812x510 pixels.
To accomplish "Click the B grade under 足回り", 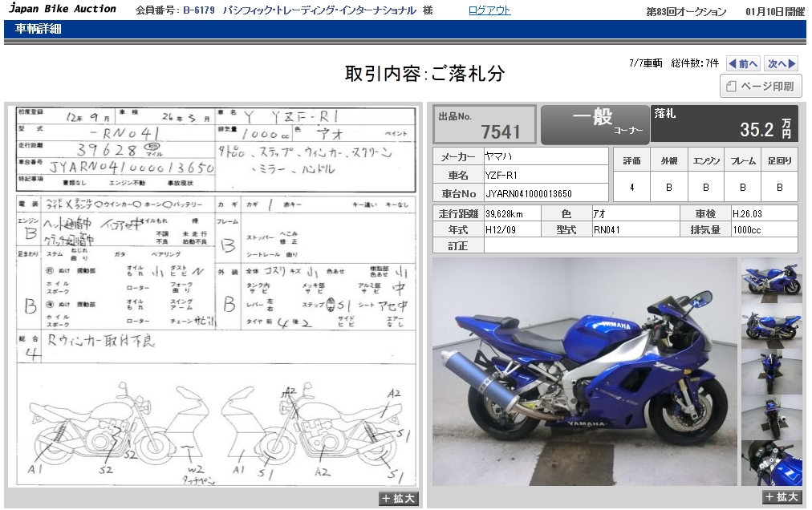I will coord(779,188).
